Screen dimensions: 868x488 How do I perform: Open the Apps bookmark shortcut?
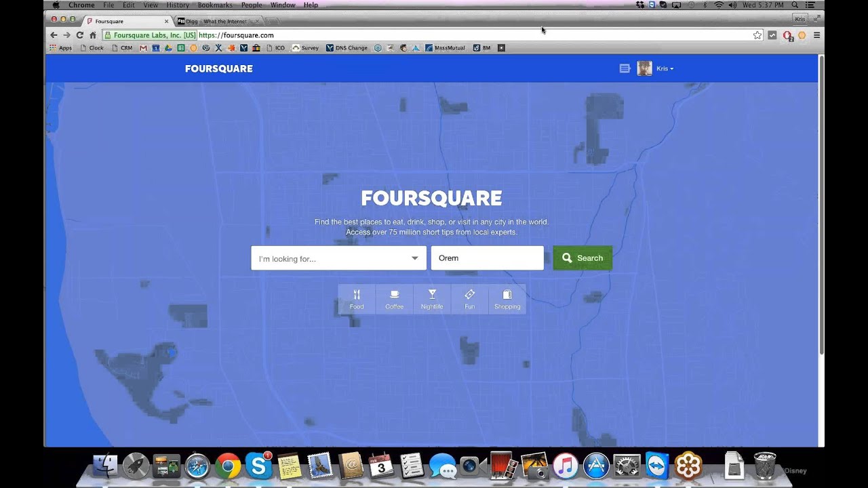(x=60, y=48)
